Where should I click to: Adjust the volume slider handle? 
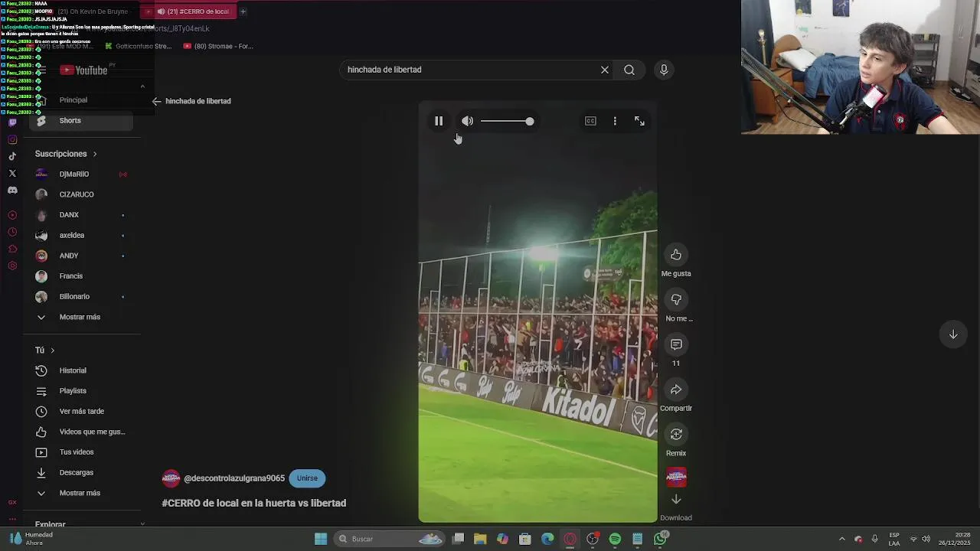coord(529,121)
